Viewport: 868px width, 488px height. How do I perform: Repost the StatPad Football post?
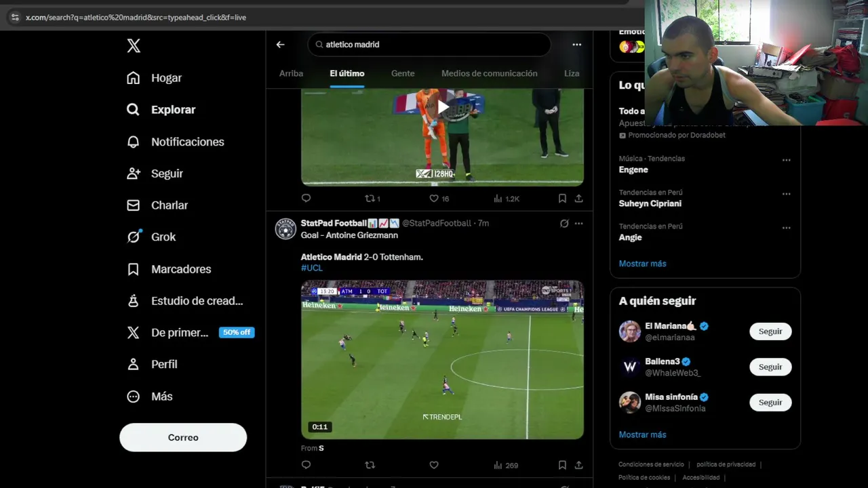pos(370,465)
